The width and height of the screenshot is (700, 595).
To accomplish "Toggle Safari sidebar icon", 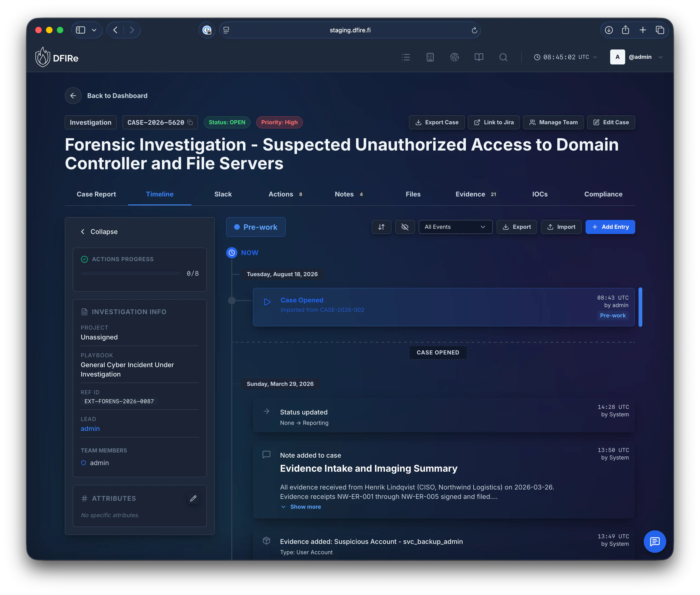I will pyautogui.click(x=81, y=30).
